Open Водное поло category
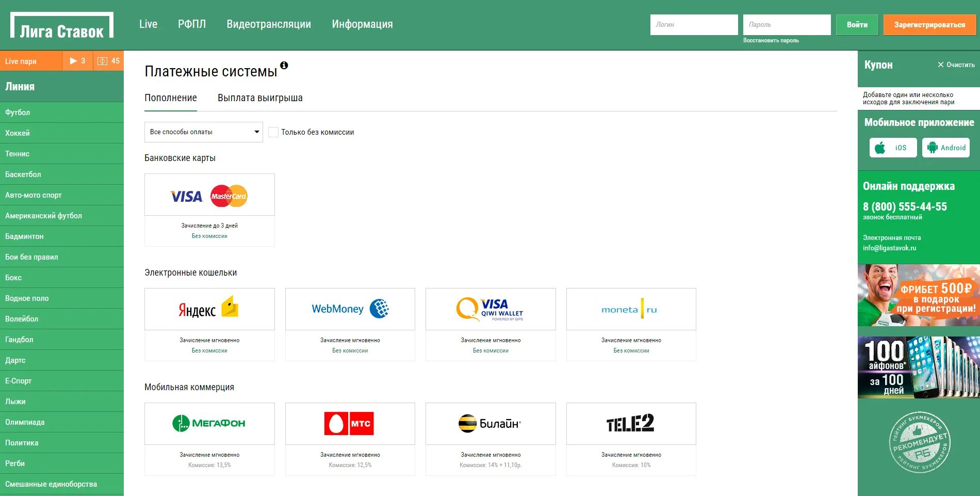Viewport: 980px width, 496px height. click(62, 298)
